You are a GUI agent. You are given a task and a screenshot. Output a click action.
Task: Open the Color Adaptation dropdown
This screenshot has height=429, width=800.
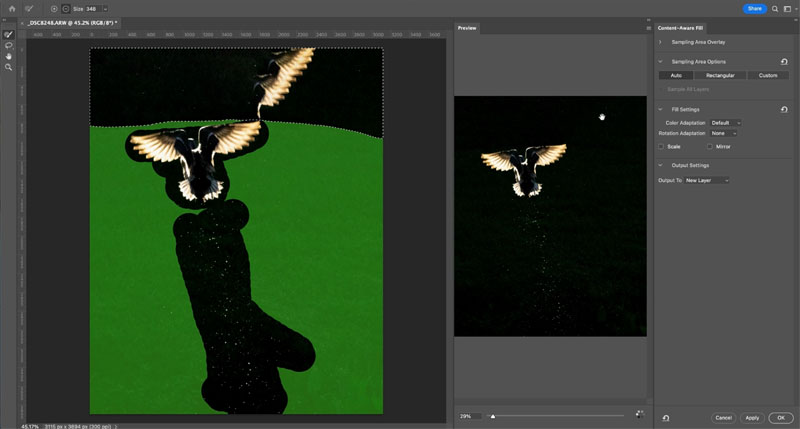pos(725,122)
